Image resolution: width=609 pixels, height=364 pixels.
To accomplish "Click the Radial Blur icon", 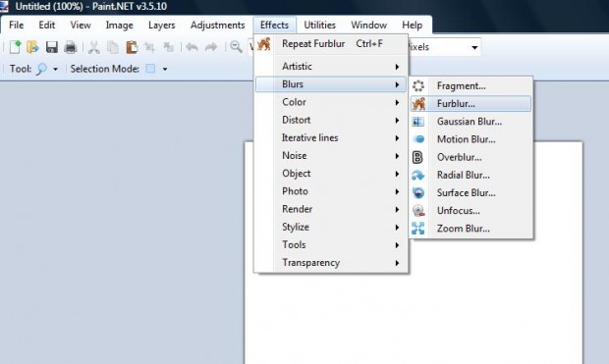I will pos(418,176).
